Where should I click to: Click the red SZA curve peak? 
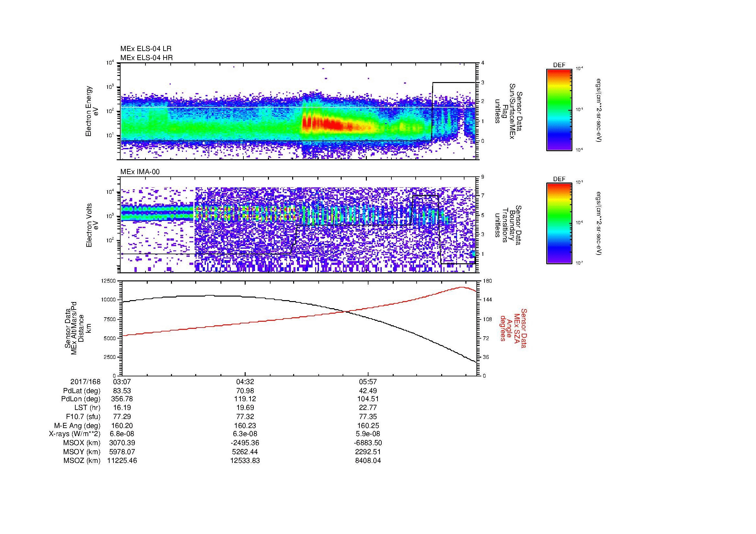[462, 287]
